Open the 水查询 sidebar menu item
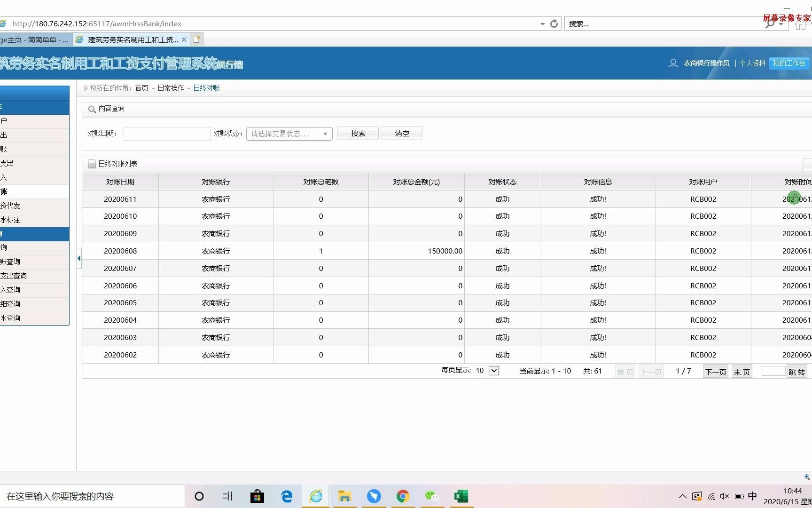The height and width of the screenshot is (508, 812). [34, 318]
